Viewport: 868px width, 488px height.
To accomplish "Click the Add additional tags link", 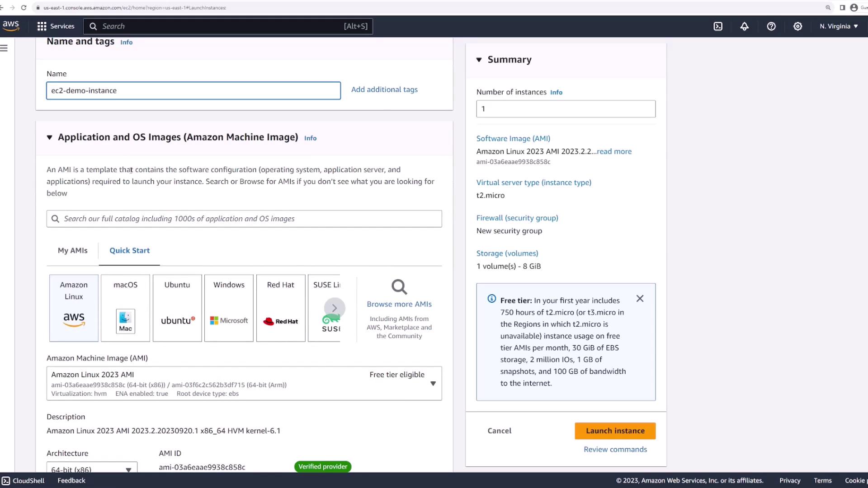I will 384,89.
